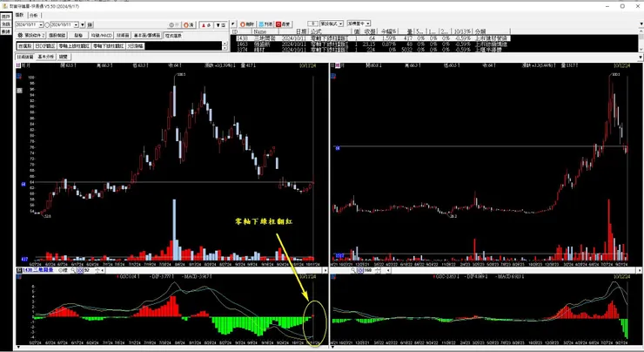This screenshot has height=352, width=644.
Task: Sort results by the 公式 column header
Action: click(330, 31)
